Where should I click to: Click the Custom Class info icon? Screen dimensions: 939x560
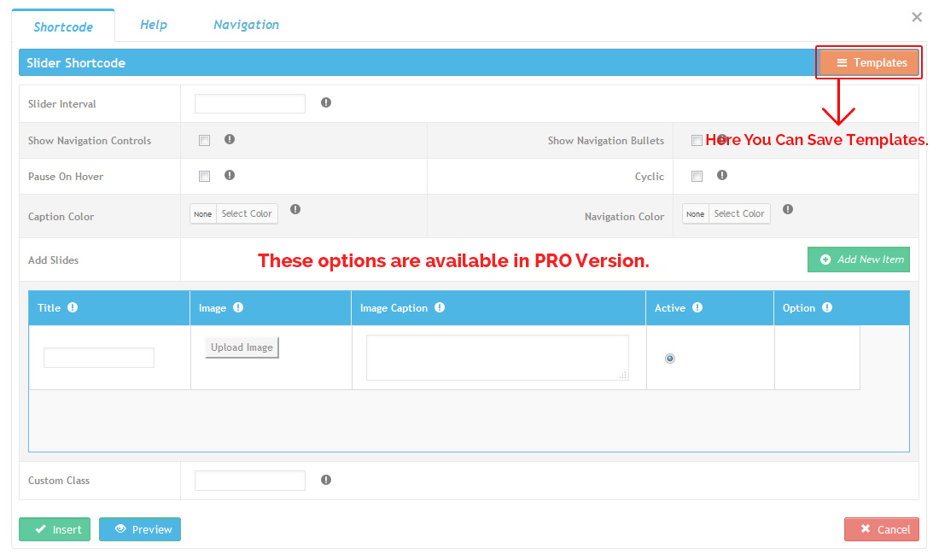(326, 480)
